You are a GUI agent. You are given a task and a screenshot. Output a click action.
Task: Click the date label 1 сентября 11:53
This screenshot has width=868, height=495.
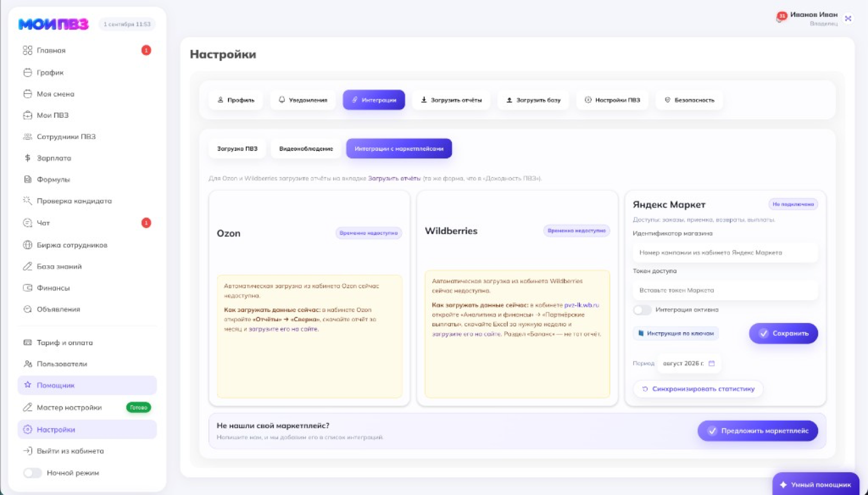(x=127, y=24)
